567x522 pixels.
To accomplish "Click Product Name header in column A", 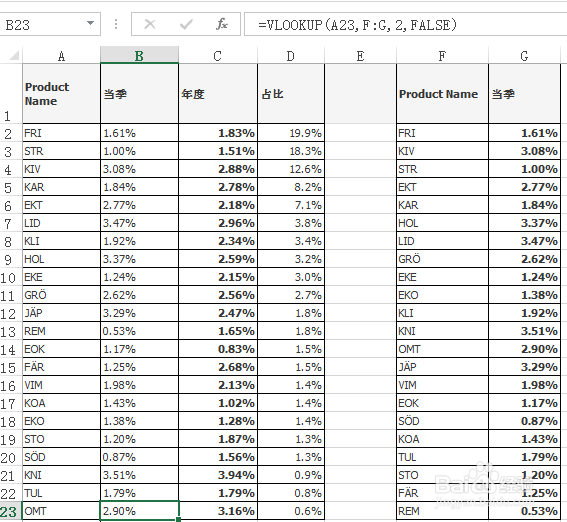I will [61, 94].
